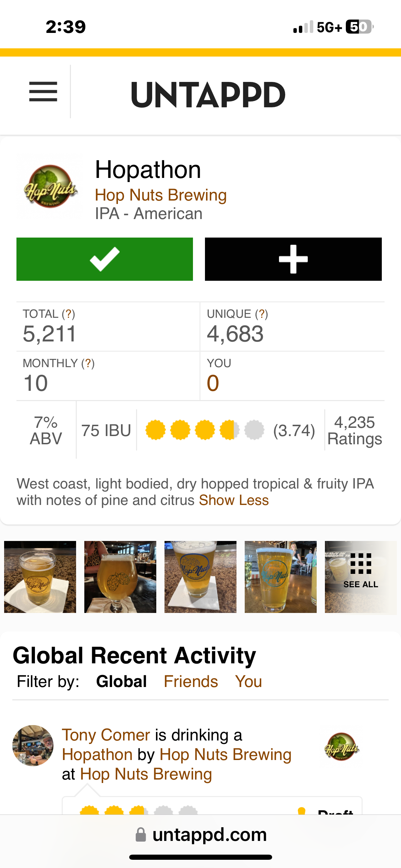Select the Global activity filter

(121, 682)
